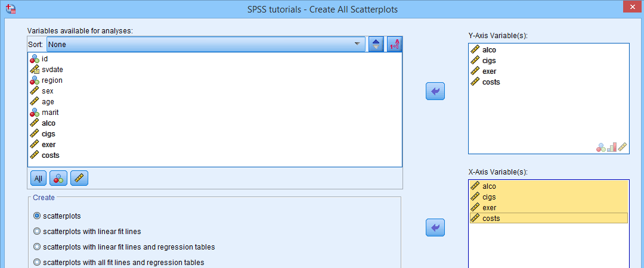Viewport: 644px width, 268px height.
Task: Choose all fit lines and regression tables option
Action: pyautogui.click(x=118, y=262)
